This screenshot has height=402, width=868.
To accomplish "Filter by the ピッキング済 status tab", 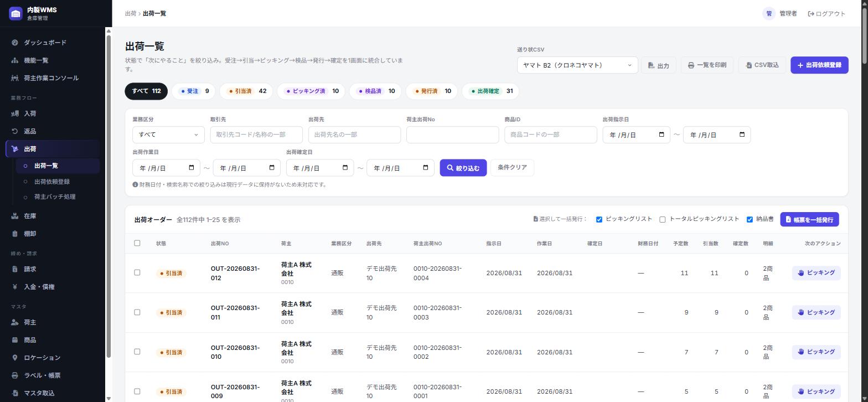I will pyautogui.click(x=311, y=91).
